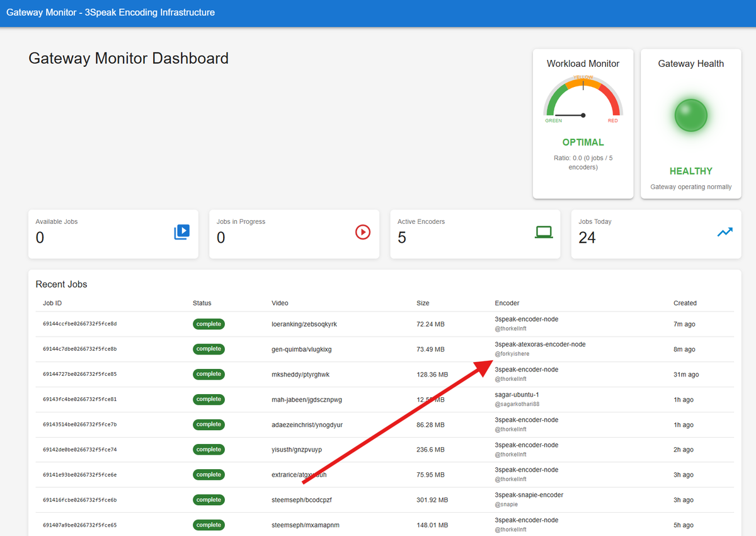
Task: Click the 5h ago created time
Action: click(x=684, y=525)
